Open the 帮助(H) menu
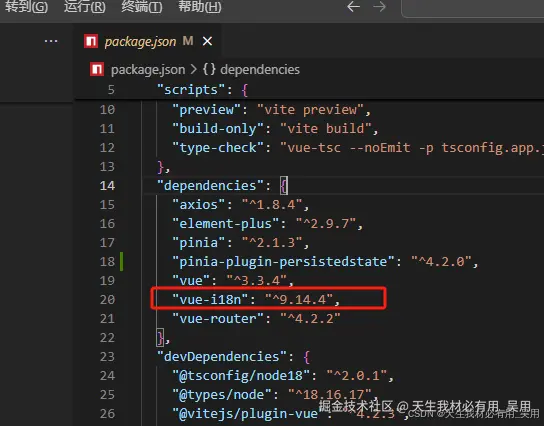 pos(199,6)
